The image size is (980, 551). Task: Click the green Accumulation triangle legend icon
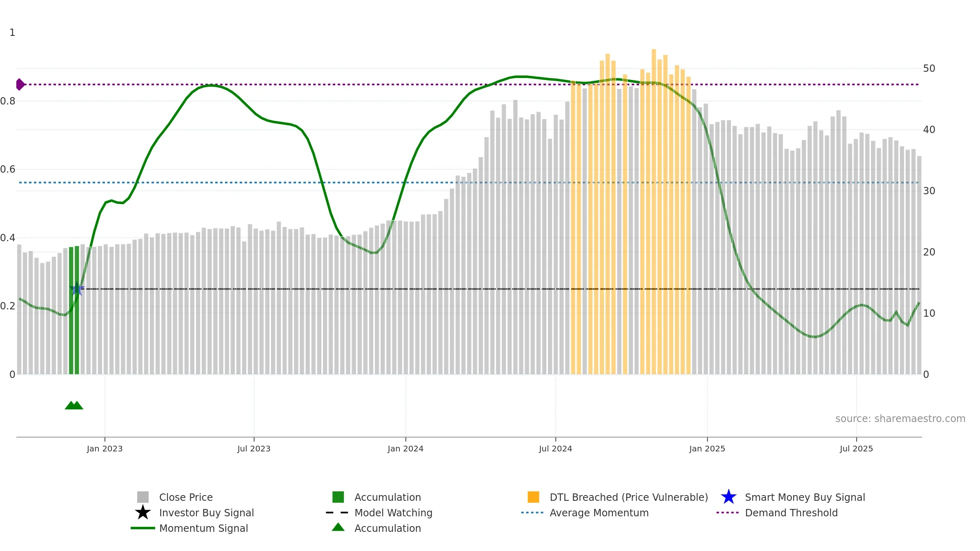[x=338, y=527]
